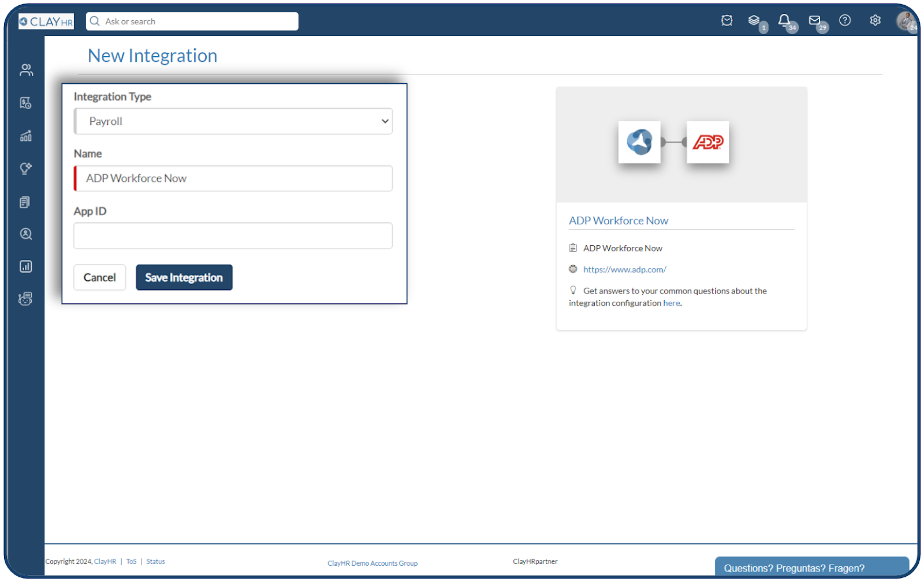Click the lightbulb icon beside help text
This screenshot has height=582, width=924.
(573, 290)
